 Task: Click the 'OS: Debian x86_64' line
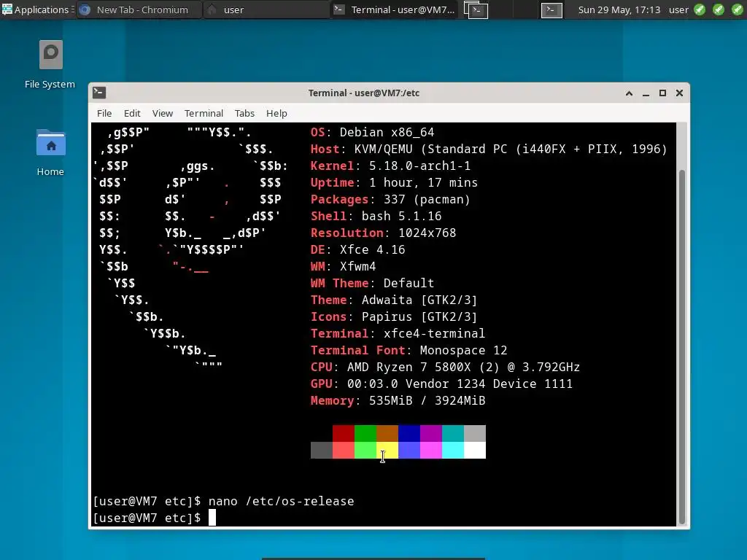pos(372,133)
